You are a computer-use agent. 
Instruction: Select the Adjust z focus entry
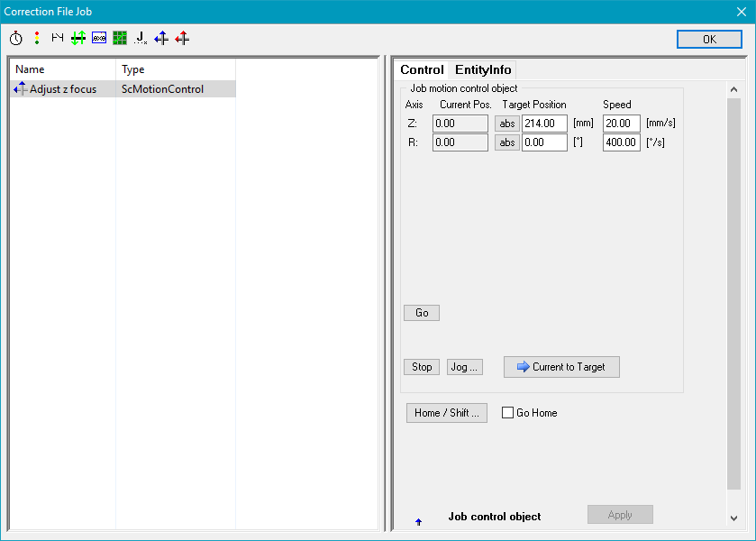tap(63, 89)
